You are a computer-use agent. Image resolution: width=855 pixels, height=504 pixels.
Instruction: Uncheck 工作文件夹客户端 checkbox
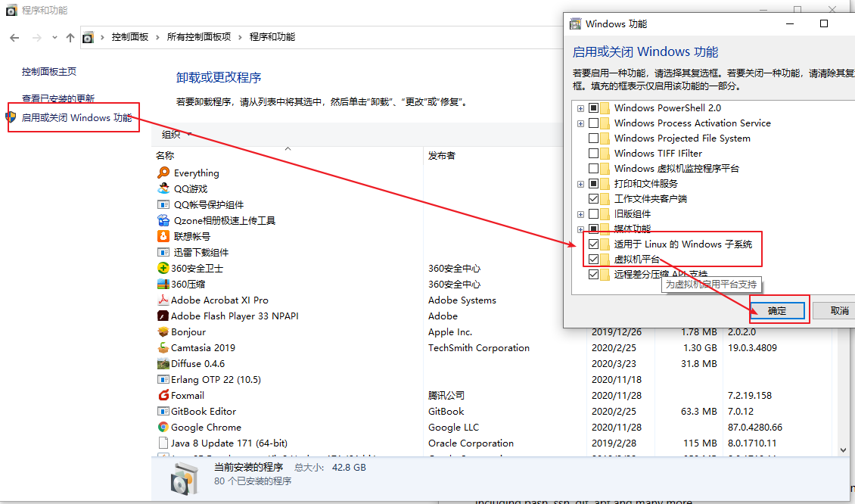pos(593,199)
